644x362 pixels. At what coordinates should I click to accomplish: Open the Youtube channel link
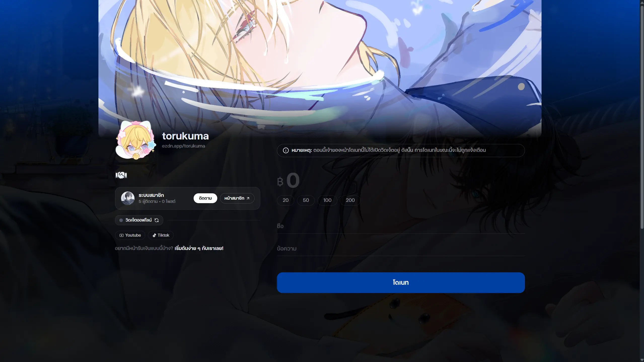[x=130, y=235]
